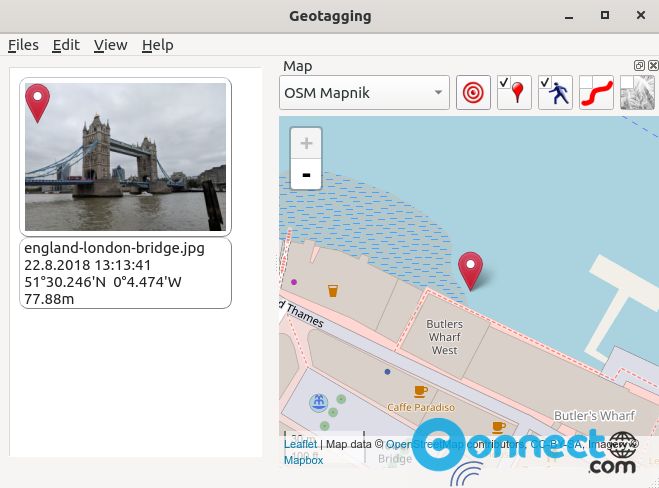659x488 pixels.
Task: Click the england-london-bridge.jpg filename
Action: pyautogui.click(x=114, y=248)
